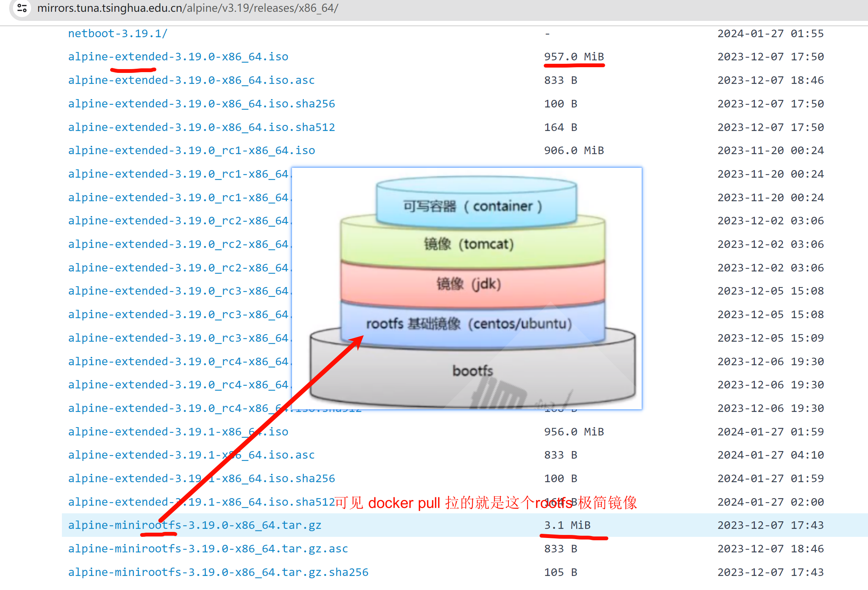The width and height of the screenshot is (868, 590).
Task: Download alpine-extended-3.19.0_rc1-x86_64.iso
Action: pyautogui.click(x=191, y=150)
